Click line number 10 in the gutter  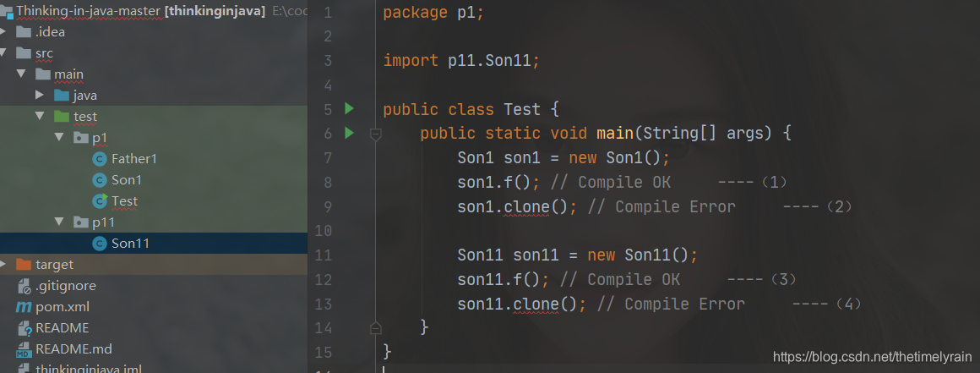click(x=324, y=232)
